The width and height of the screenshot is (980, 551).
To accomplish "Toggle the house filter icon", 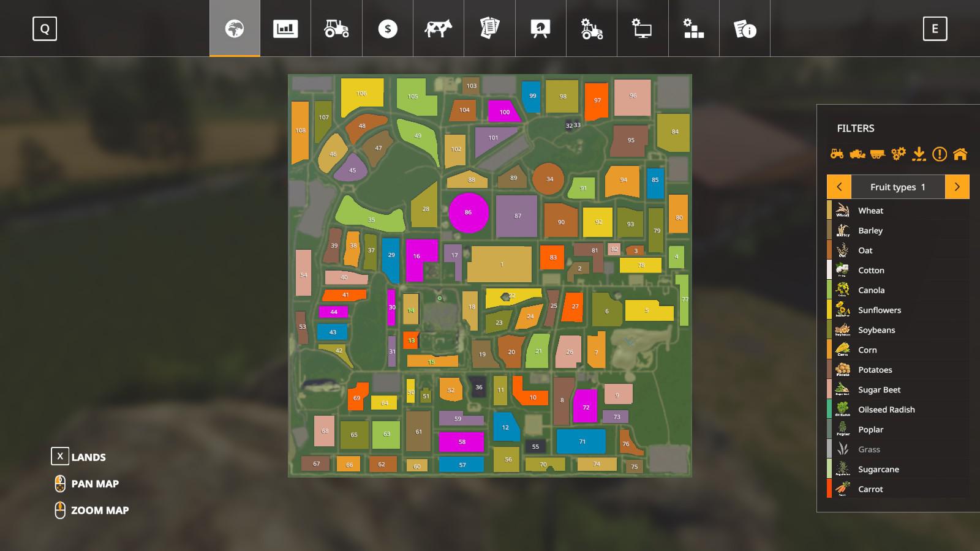I will (960, 154).
